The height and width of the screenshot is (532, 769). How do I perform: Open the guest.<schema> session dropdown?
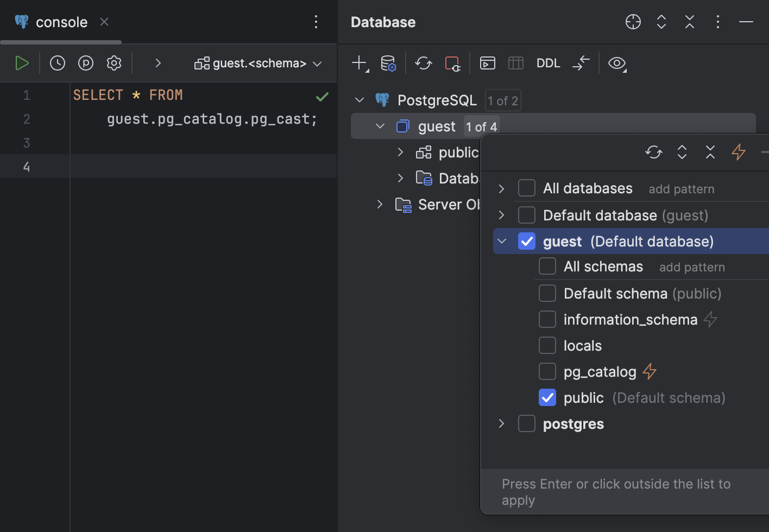pos(258,63)
